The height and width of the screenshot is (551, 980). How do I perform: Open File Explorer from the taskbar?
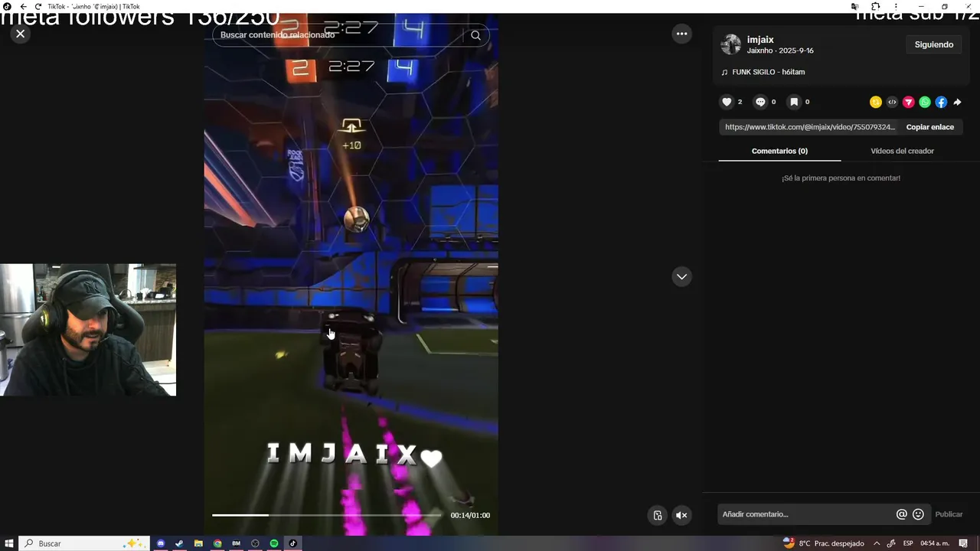pyautogui.click(x=198, y=543)
